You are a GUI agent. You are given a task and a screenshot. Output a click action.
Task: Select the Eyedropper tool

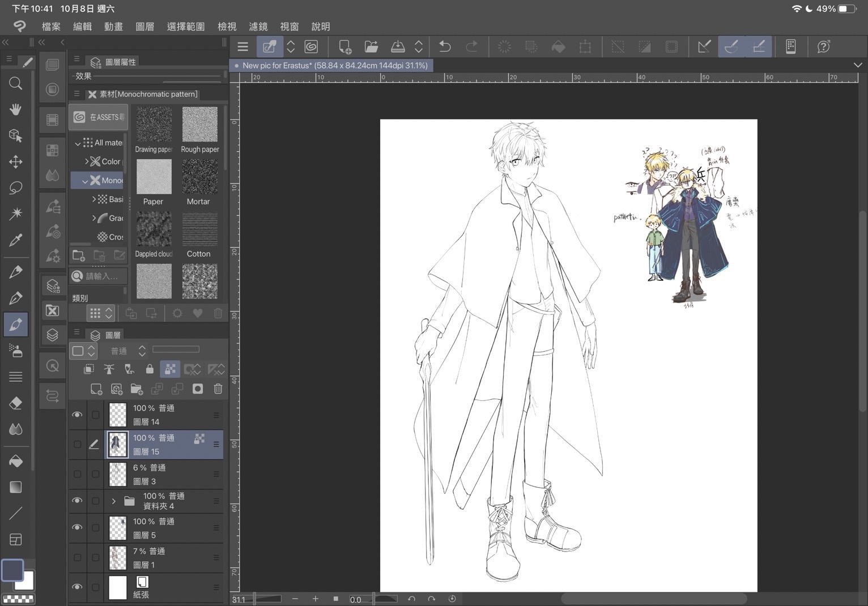(x=15, y=240)
